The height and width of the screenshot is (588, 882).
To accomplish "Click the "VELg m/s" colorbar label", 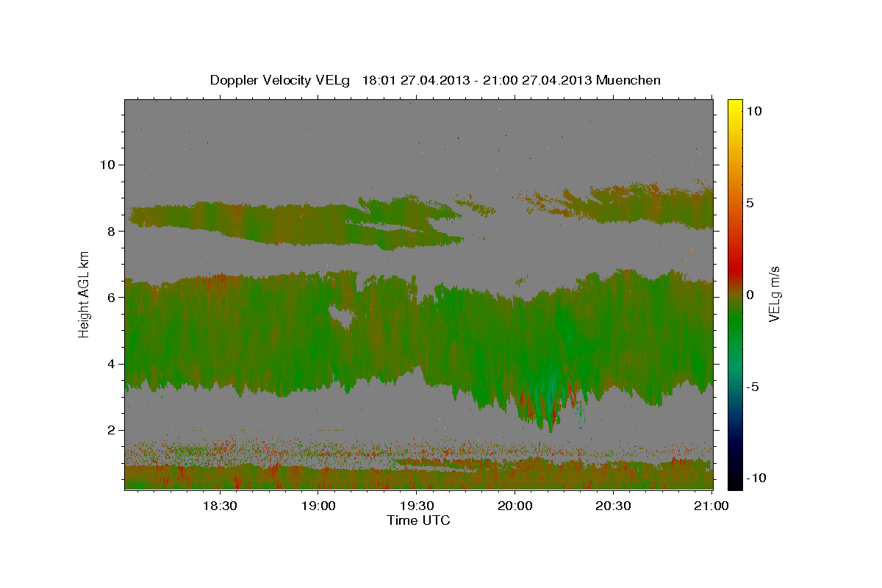I will pyautogui.click(x=774, y=294).
